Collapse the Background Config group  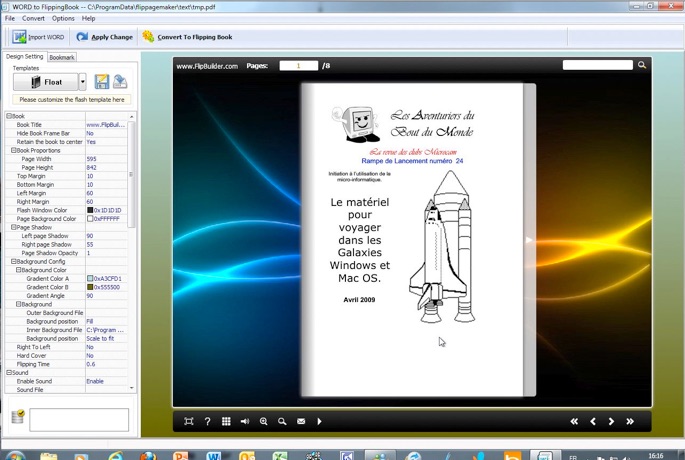14,261
